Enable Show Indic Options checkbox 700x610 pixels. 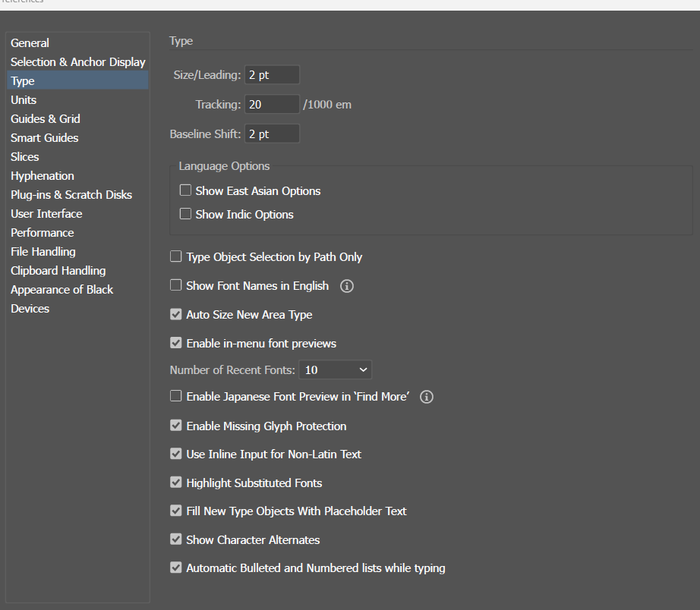point(185,214)
